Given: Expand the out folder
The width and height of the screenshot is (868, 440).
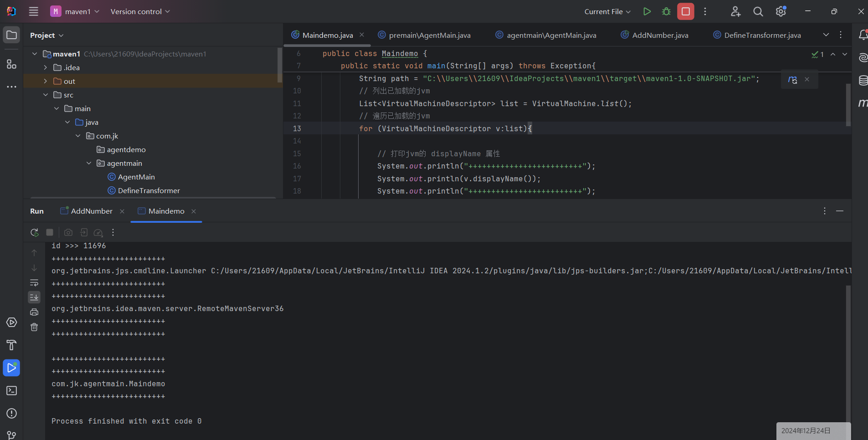Looking at the screenshot, I should (45, 81).
